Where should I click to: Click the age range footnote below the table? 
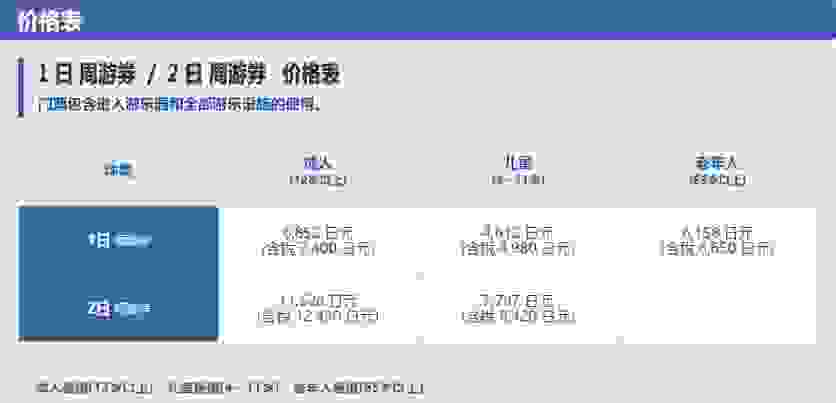229,388
